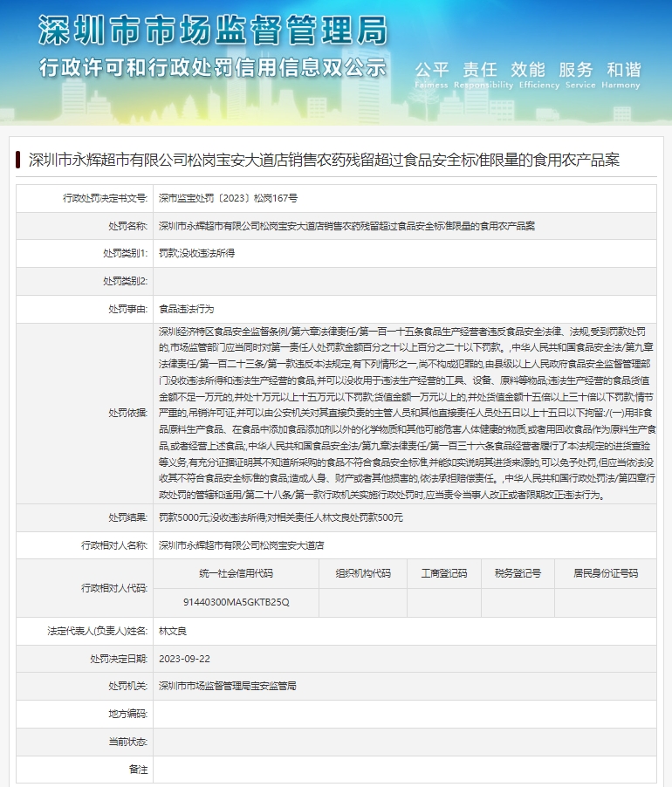The width and height of the screenshot is (672, 787).
Task: Click the slogan word 责任 Responsibility
Action: (x=483, y=75)
